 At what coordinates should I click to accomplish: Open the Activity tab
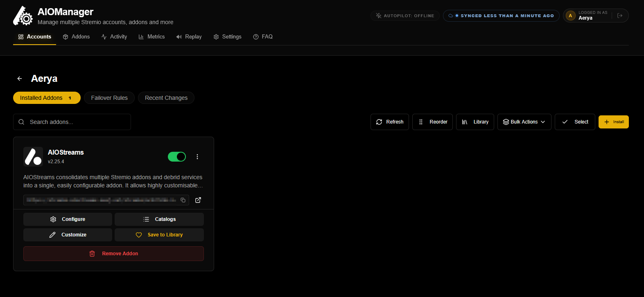114,37
